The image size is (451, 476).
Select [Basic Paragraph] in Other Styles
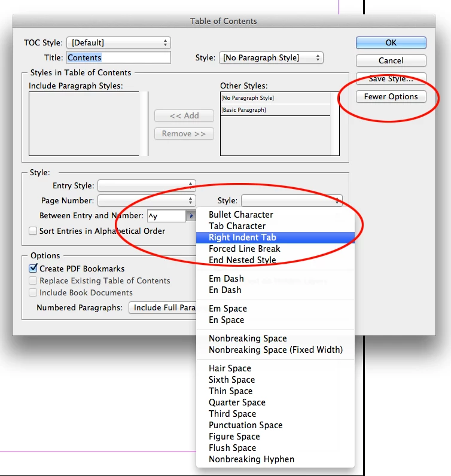[276, 110]
